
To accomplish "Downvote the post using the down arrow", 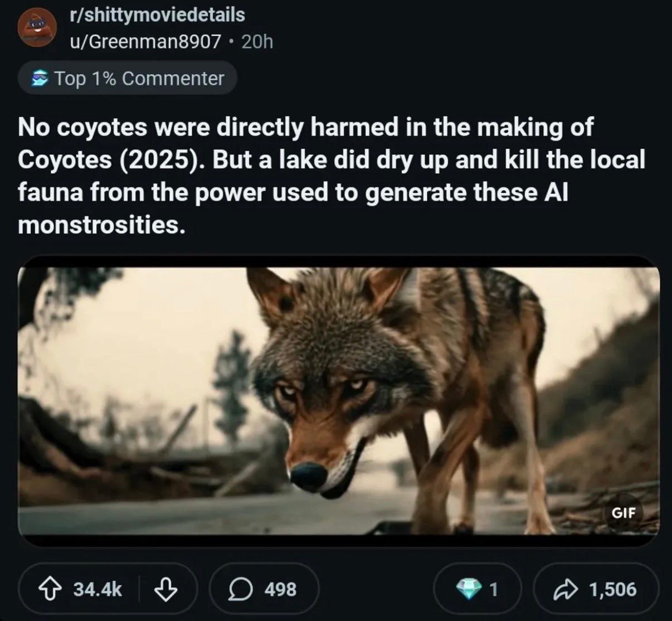I will (x=164, y=589).
